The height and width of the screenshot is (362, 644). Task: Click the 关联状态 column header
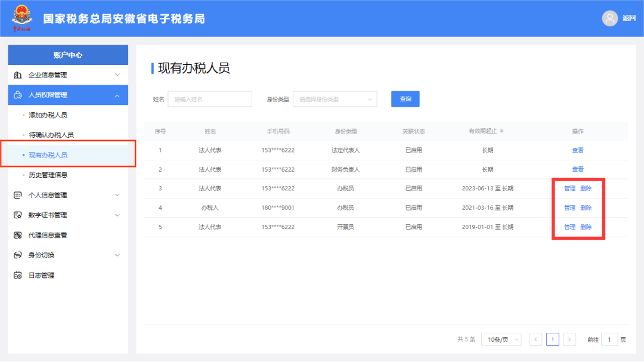[414, 131]
